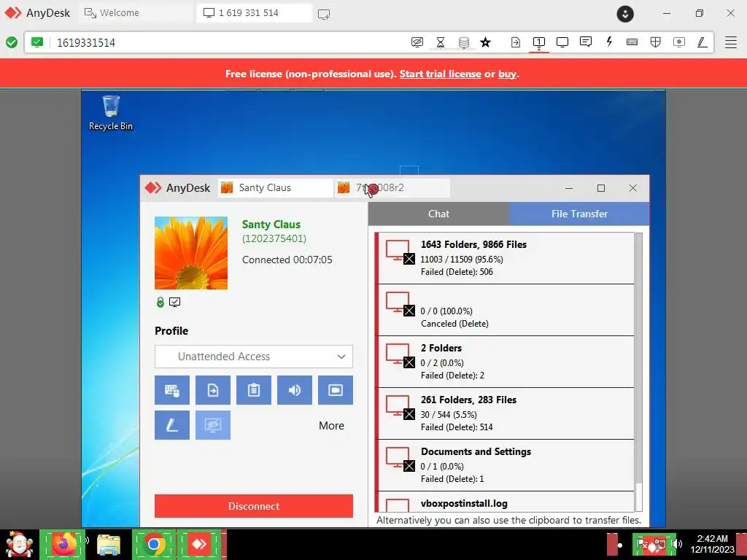This screenshot has width=747, height=560.
Task: Click the database stack icon in the toolbar
Action: (x=463, y=42)
